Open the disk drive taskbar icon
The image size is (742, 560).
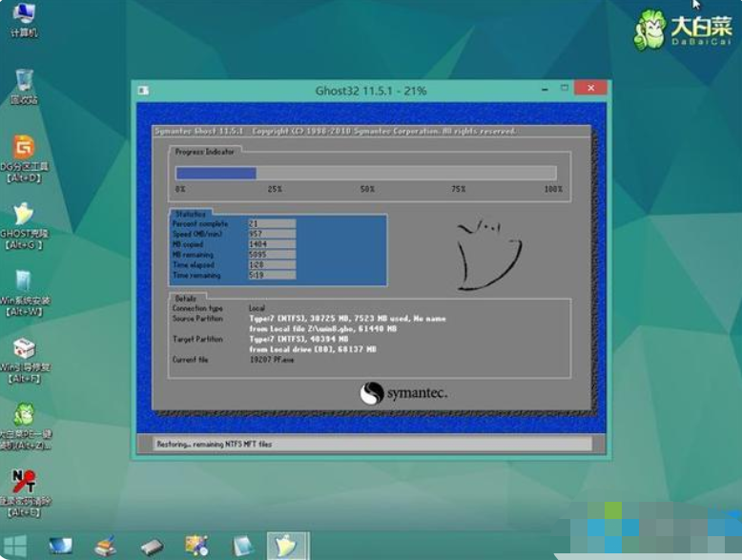coord(152,547)
